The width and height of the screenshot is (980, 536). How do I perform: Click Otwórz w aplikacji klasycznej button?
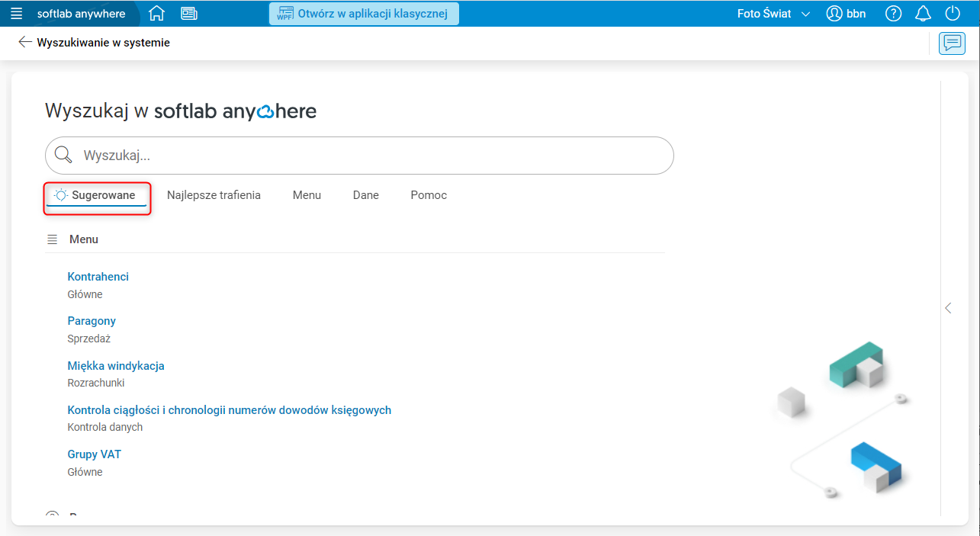click(364, 14)
